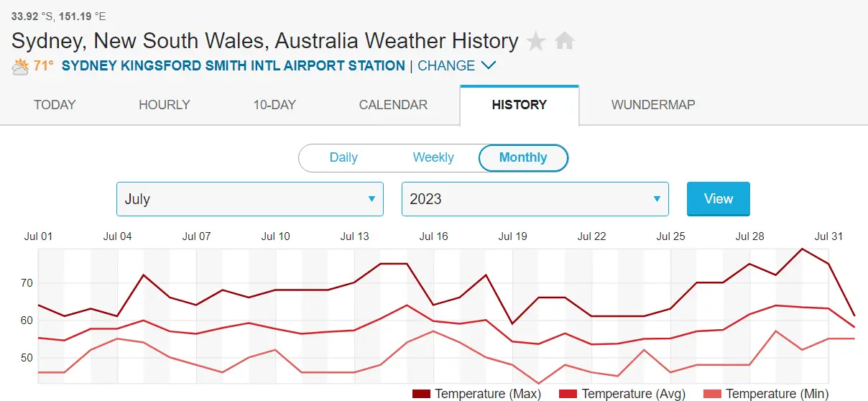Open the WUNDERMAP tab

pyautogui.click(x=653, y=105)
